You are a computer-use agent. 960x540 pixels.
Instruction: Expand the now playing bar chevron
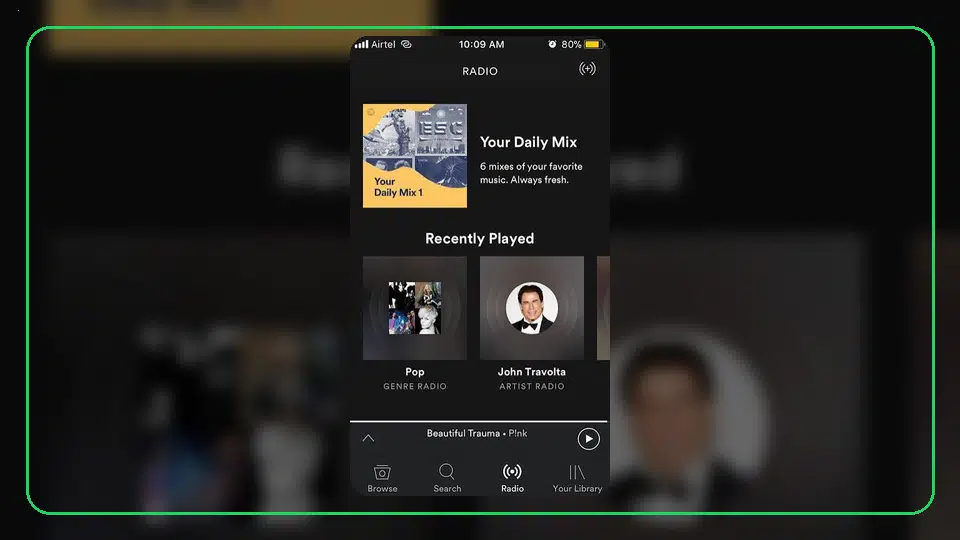coord(368,438)
